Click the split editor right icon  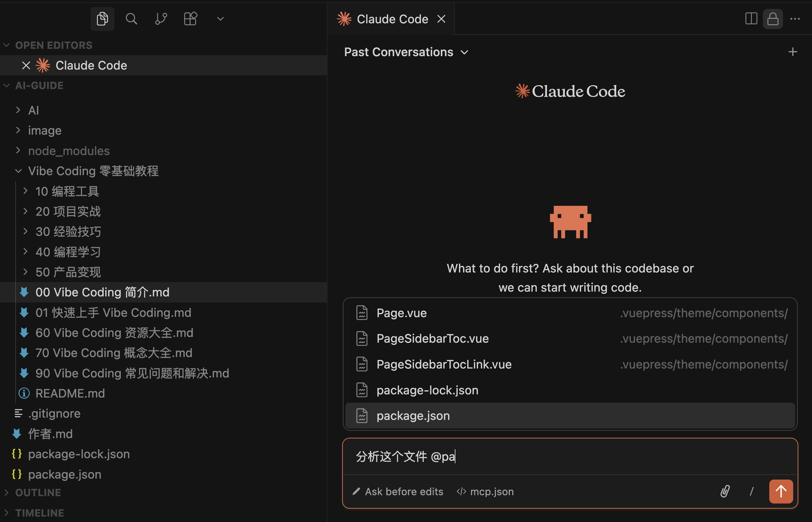click(x=751, y=19)
